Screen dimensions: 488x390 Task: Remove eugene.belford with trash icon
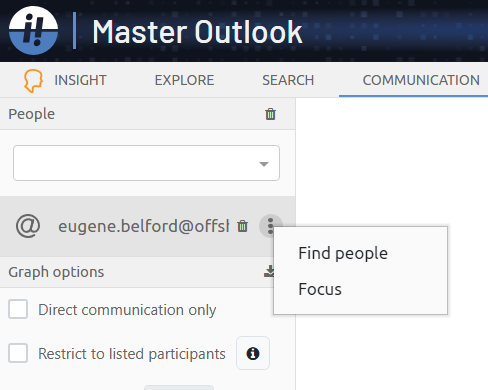243,226
